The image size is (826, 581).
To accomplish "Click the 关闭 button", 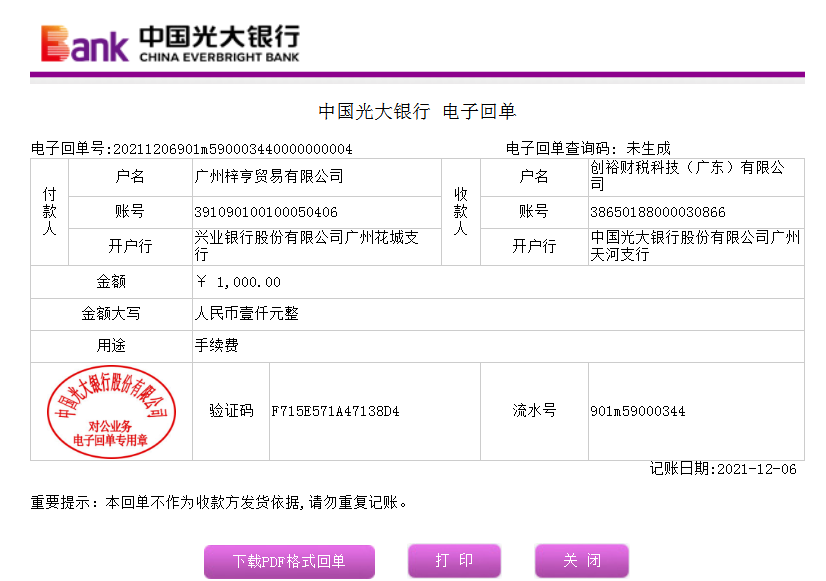I will click(582, 560).
